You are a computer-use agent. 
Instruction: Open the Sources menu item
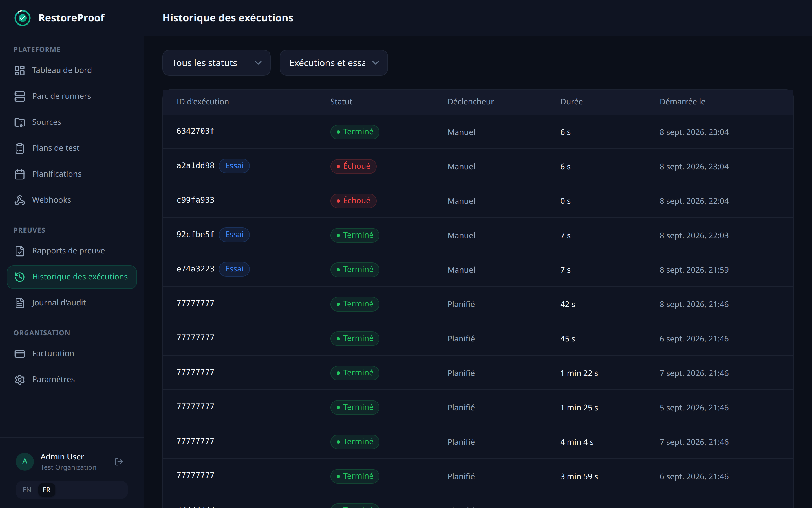click(72, 122)
